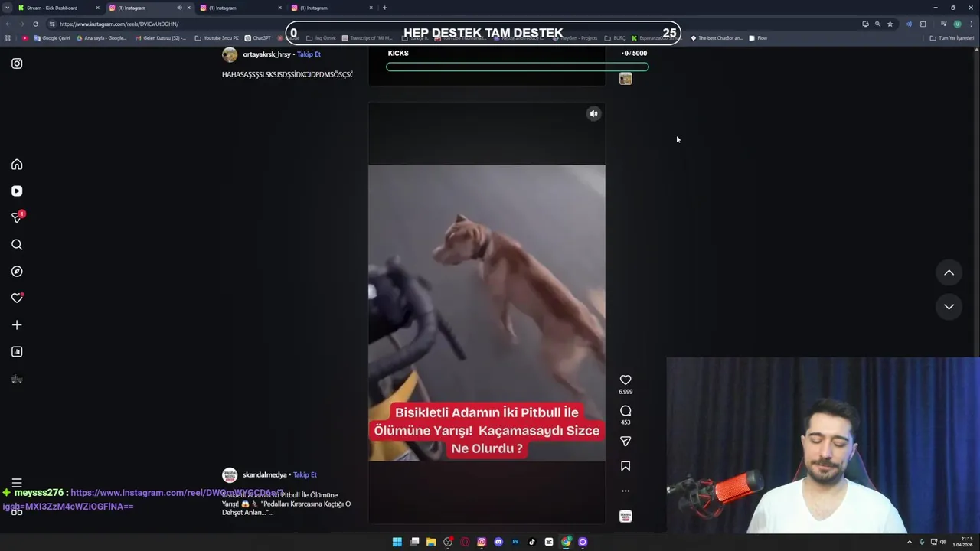Image resolution: width=980 pixels, height=551 pixels.
Task: Open more options for the reel
Action: (626, 491)
